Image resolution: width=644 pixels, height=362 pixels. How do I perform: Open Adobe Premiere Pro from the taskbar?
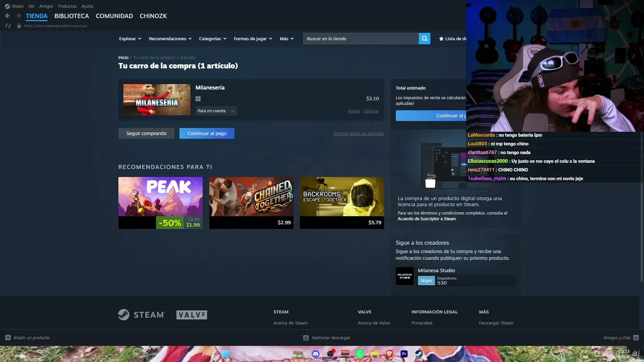click(404, 354)
